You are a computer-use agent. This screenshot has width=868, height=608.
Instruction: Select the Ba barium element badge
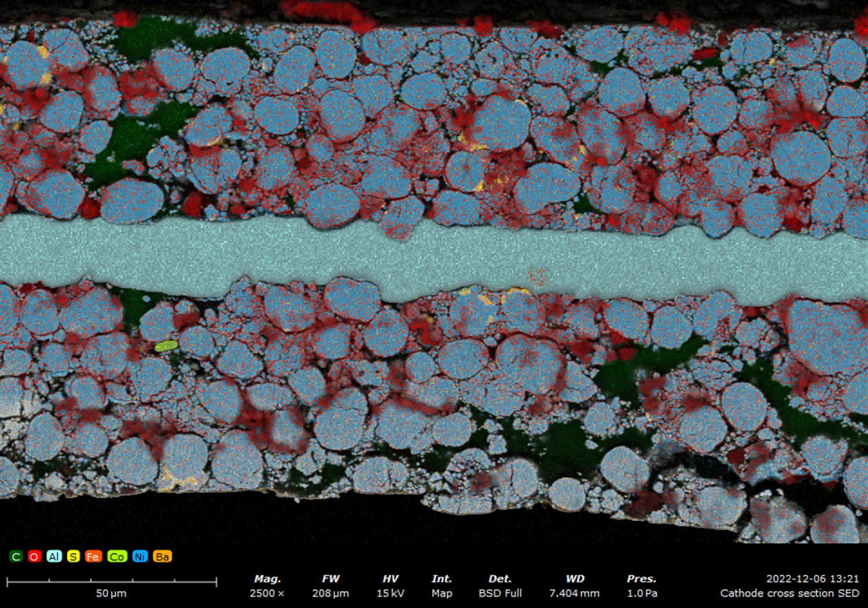coord(163,556)
